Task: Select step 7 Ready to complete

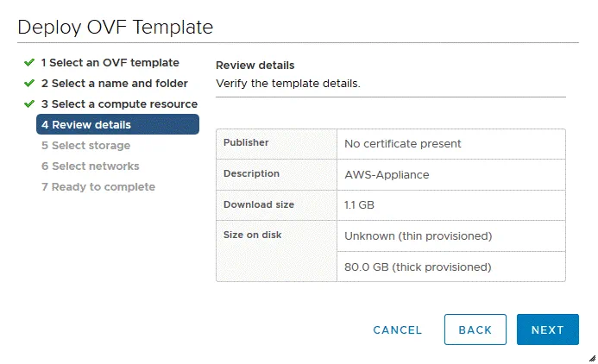Action: pyautogui.click(x=98, y=187)
